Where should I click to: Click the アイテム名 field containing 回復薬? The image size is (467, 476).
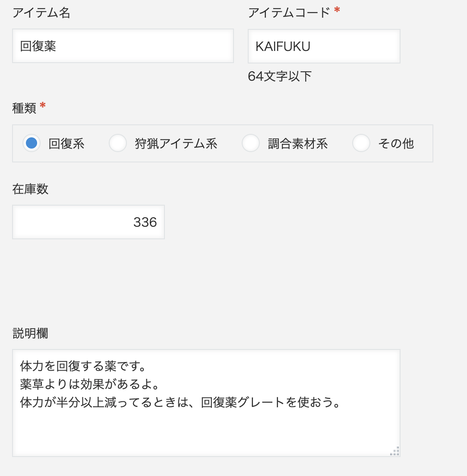(x=123, y=46)
